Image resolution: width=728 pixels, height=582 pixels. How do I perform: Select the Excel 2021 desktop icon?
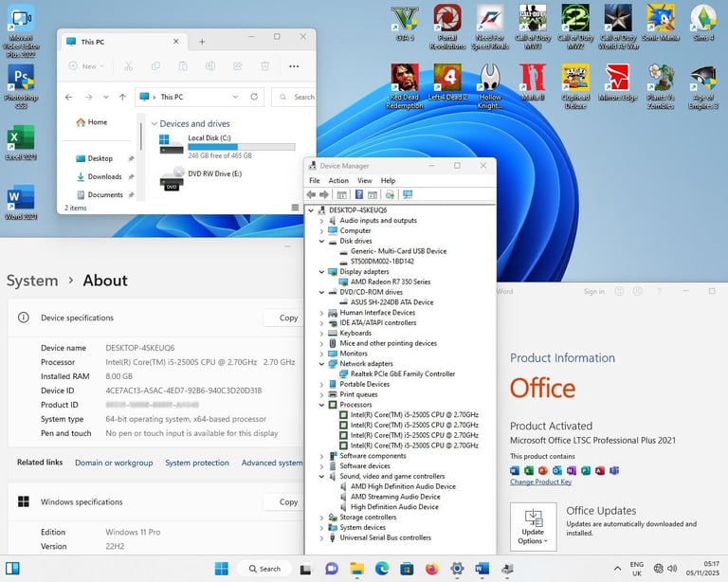21,143
